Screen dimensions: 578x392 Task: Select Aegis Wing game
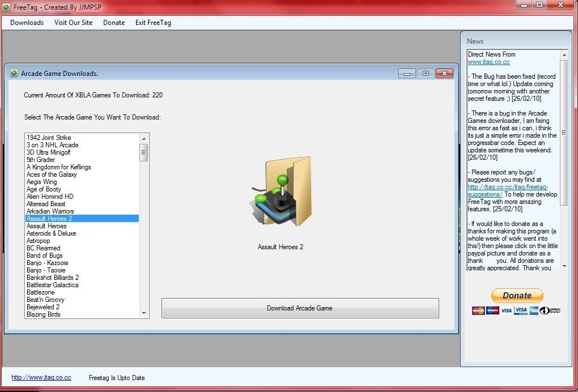point(82,182)
